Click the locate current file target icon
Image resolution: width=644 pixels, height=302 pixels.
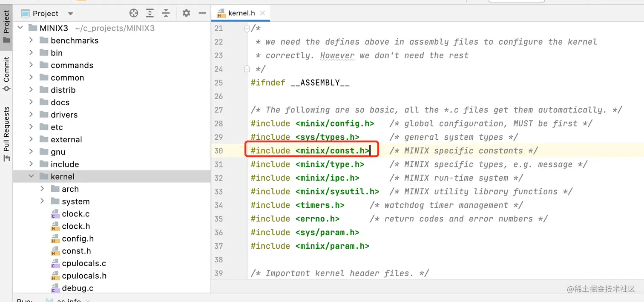134,13
